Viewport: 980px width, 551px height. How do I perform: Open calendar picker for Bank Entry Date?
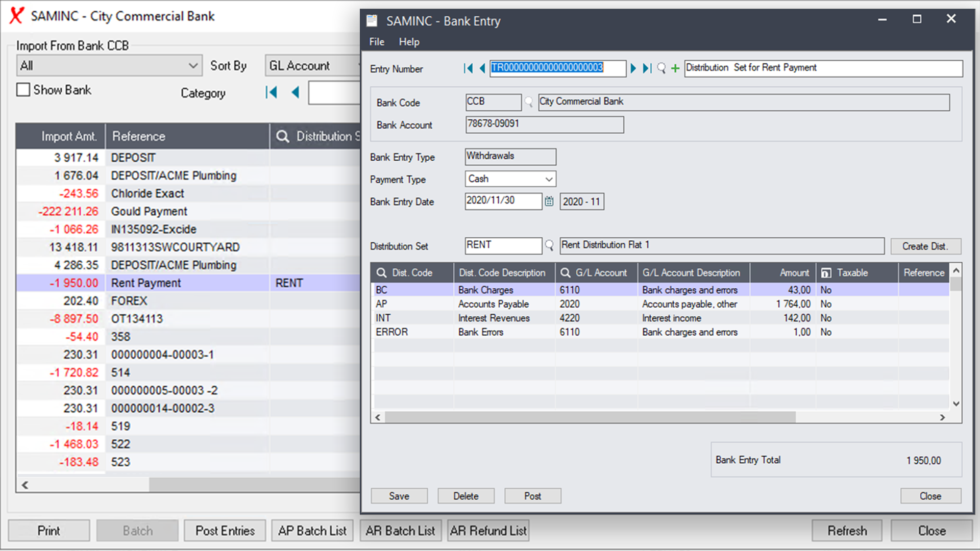click(549, 202)
